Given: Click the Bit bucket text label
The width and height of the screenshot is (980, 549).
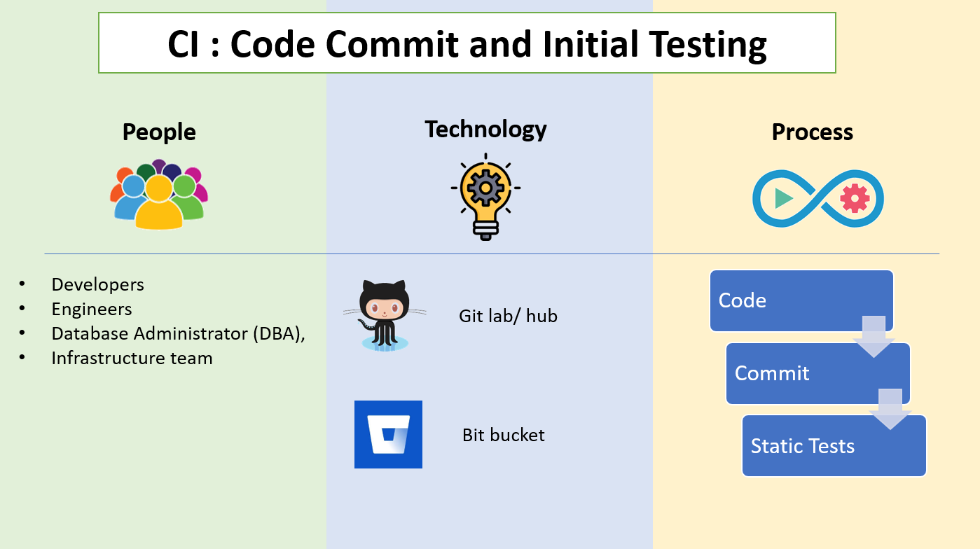Looking at the screenshot, I should click(503, 435).
